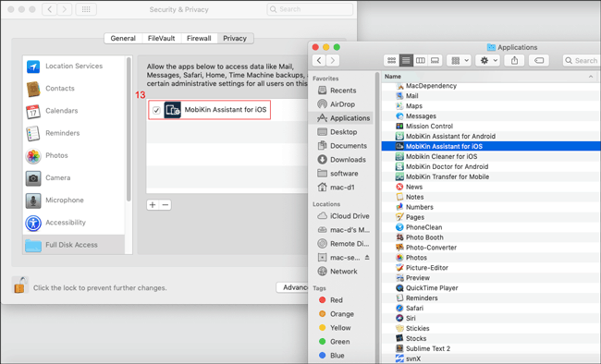This screenshot has height=364, width=601.
Task: Open the Finder group-by dropdown
Action: pyautogui.click(x=459, y=60)
